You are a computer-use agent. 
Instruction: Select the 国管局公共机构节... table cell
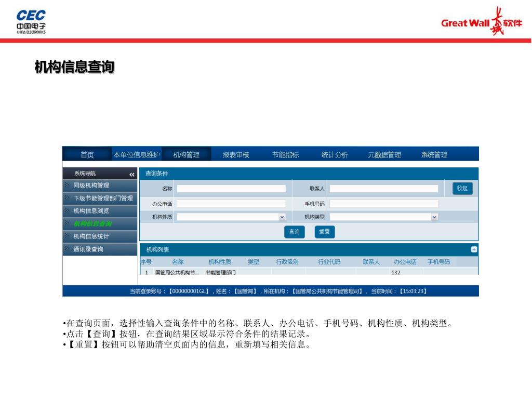(177, 272)
